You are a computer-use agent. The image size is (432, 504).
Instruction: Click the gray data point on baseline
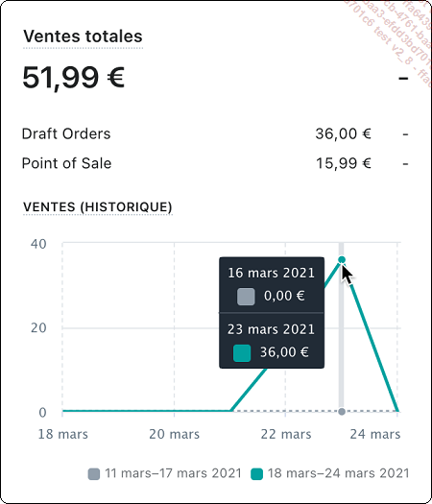[x=342, y=412]
